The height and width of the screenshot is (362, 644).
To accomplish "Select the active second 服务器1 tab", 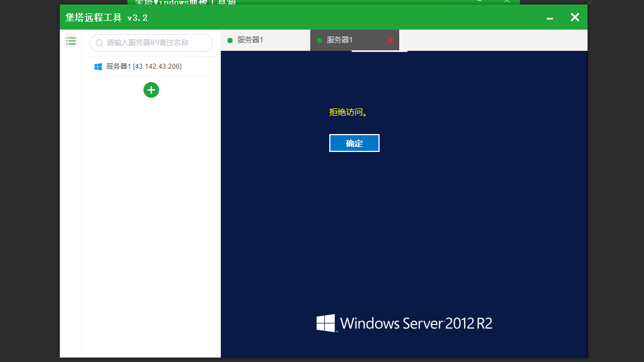I will (x=354, y=40).
